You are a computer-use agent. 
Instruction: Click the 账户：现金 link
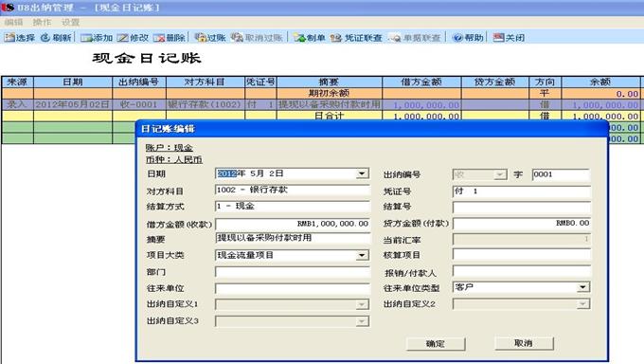[169, 148]
